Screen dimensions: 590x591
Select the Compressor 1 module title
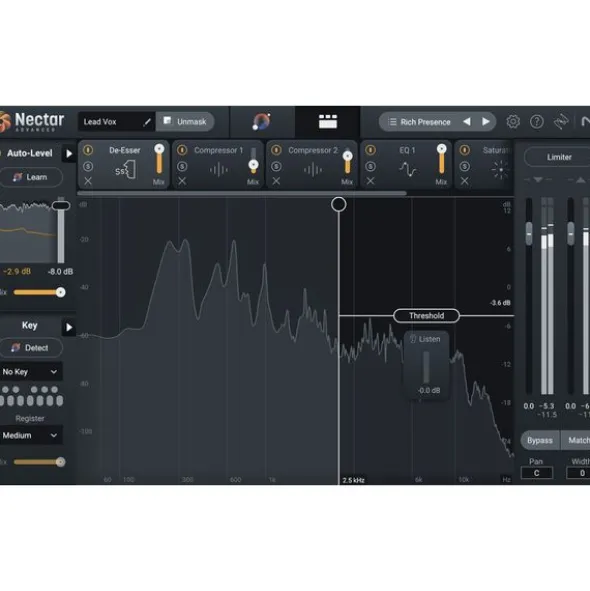point(219,150)
